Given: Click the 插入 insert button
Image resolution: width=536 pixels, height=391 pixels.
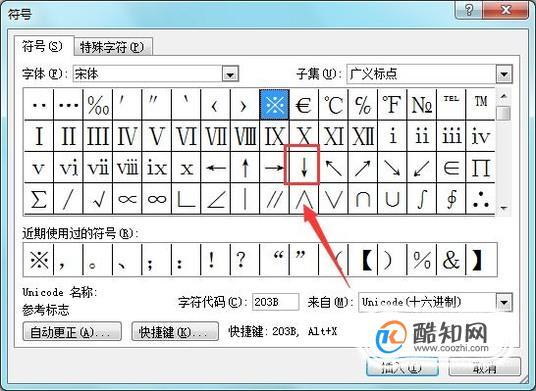Looking at the screenshot, I should point(402,368).
